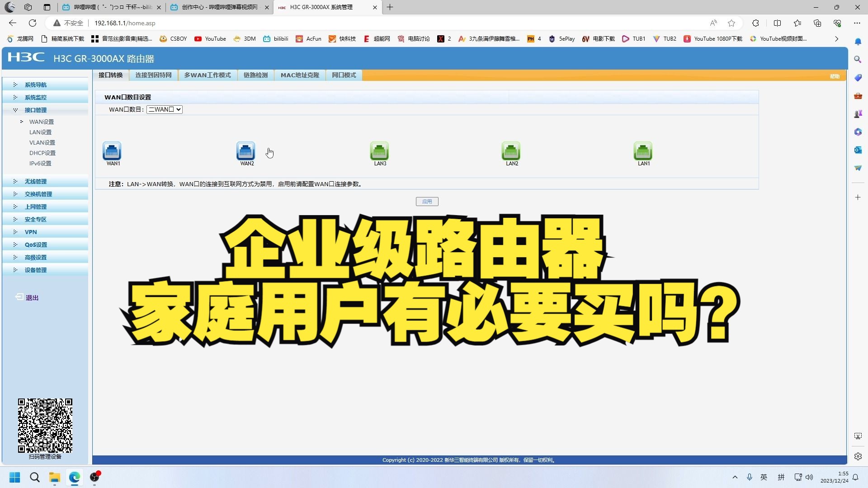Viewport: 868px width, 488px height.
Task: Switch to the 多WAN工作模式 tab
Action: (207, 75)
